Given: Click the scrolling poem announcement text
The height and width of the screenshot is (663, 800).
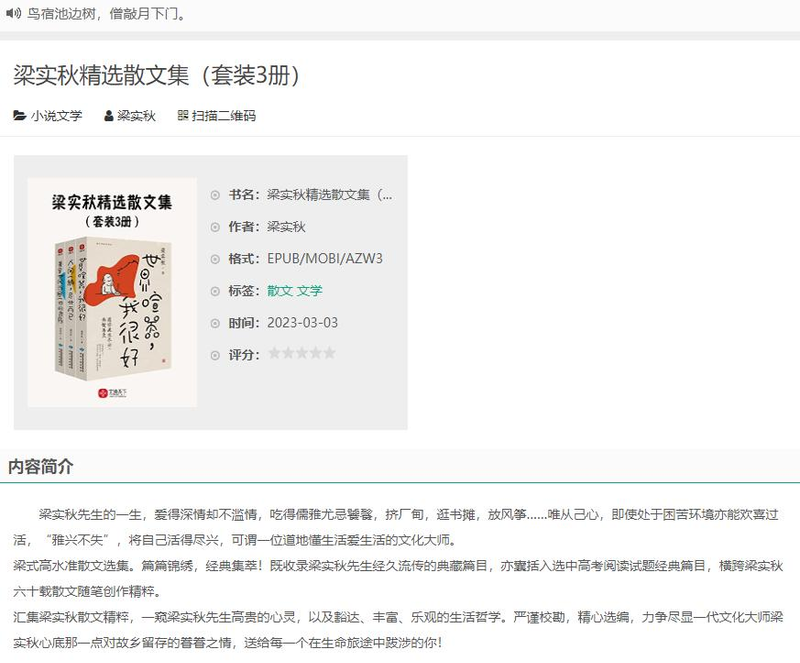Looking at the screenshot, I should pyautogui.click(x=105, y=15).
